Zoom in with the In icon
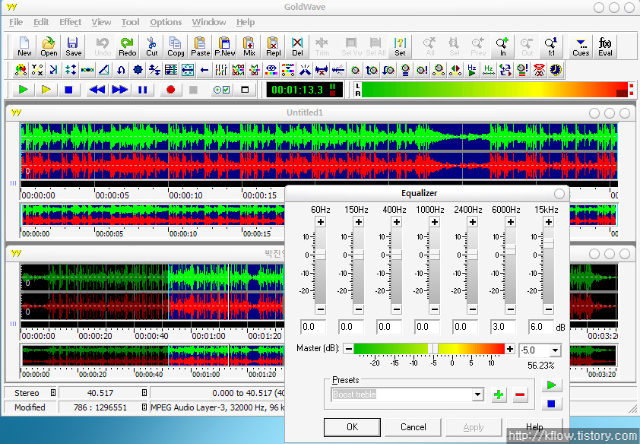The image size is (640, 444). coord(502,47)
